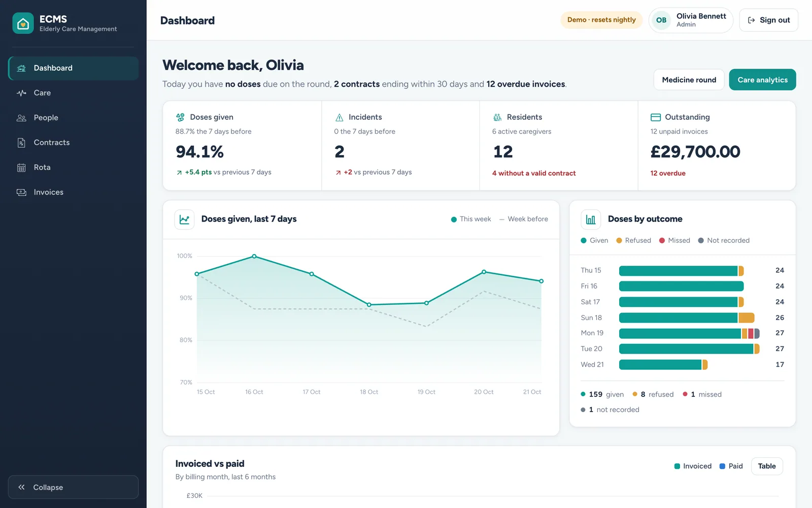Click the Wed 21 outcome bar
The height and width of the screenshot is (508, 812).
point(663,365)
